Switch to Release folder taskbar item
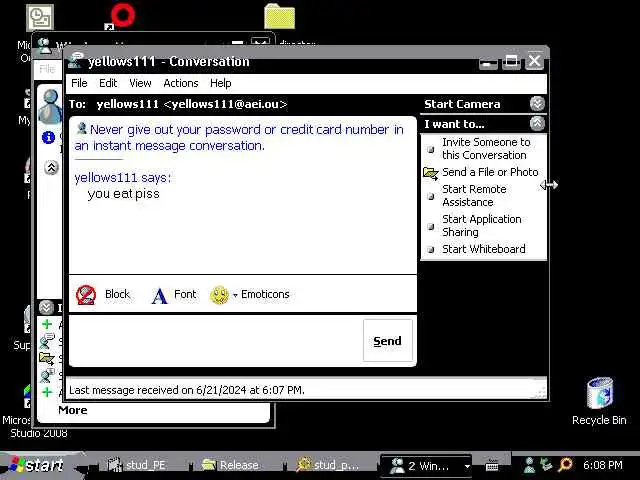 pos(231,465)
